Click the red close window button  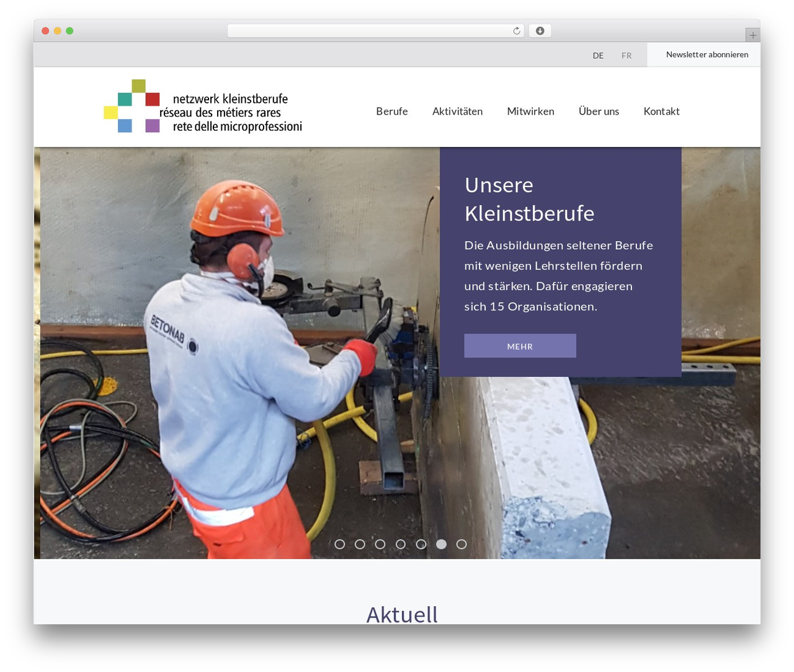click(x=45, y=31)
